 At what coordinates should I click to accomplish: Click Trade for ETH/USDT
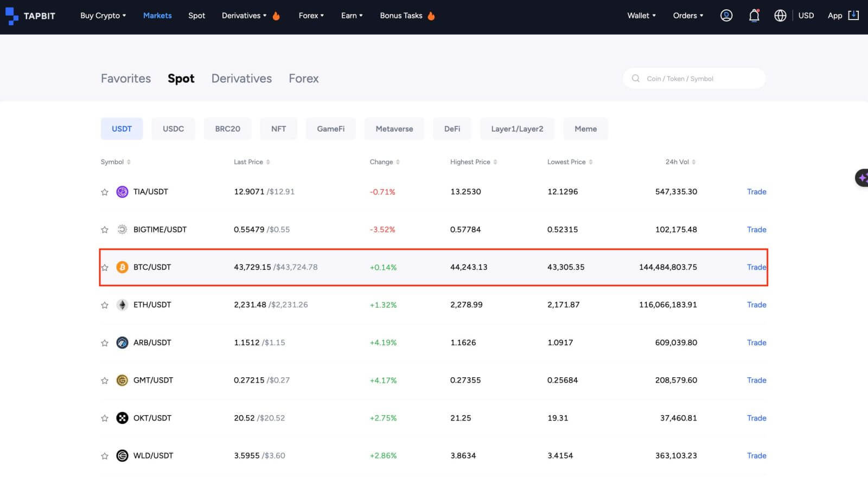(x=756, y=305)
